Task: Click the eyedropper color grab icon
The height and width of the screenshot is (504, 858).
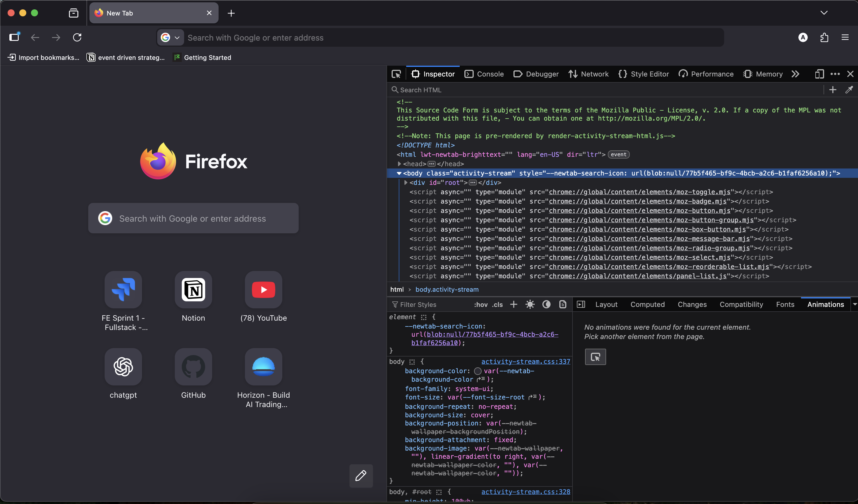Action: tap(849, 90)
